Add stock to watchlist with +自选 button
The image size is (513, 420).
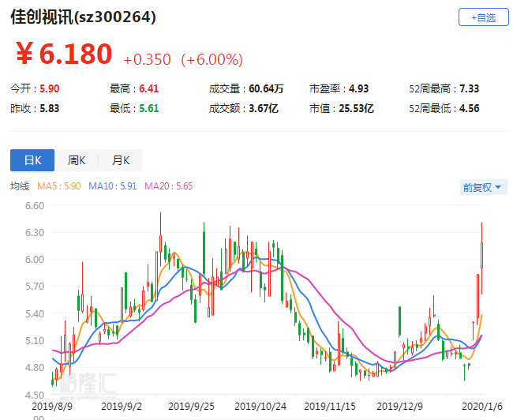point(484,17)
